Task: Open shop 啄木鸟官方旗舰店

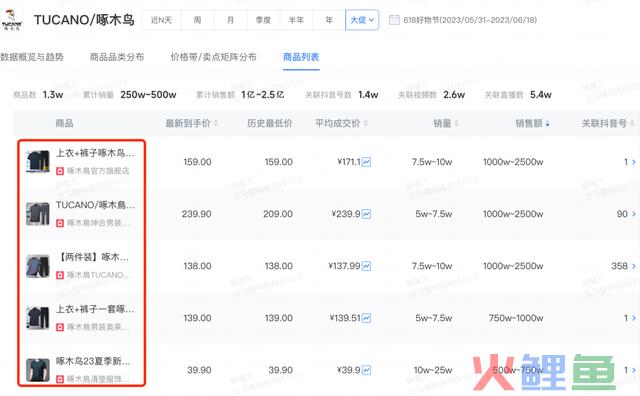Action: click(x=98, y=171)
